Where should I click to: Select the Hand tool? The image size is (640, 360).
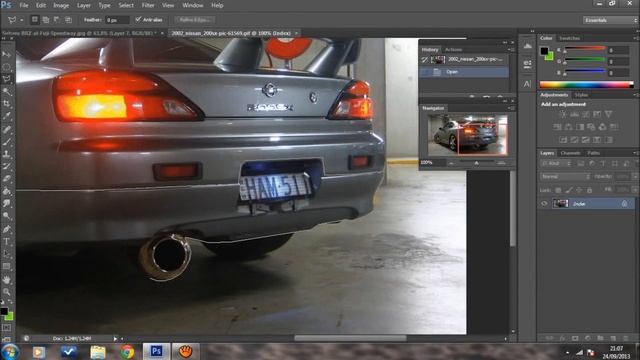7,280
